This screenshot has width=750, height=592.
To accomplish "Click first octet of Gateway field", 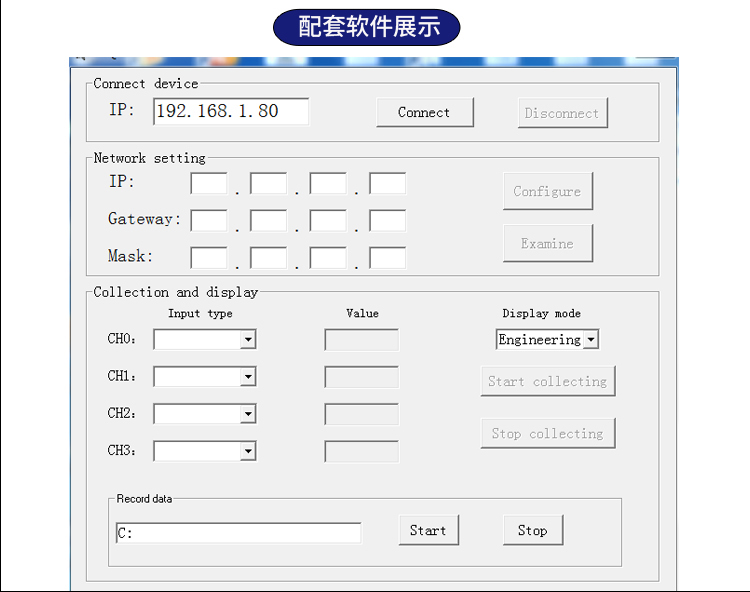I will click(x=209, y=220).
